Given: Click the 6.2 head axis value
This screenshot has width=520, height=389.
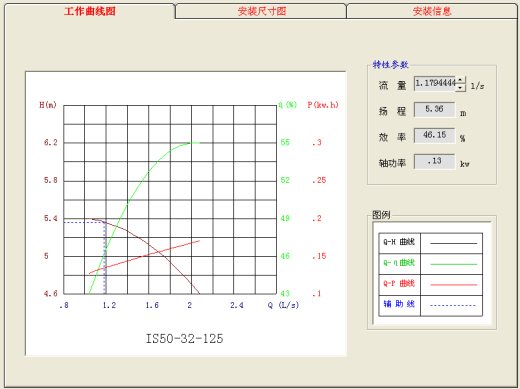Looking at the screenshot, I should [51, 143].
